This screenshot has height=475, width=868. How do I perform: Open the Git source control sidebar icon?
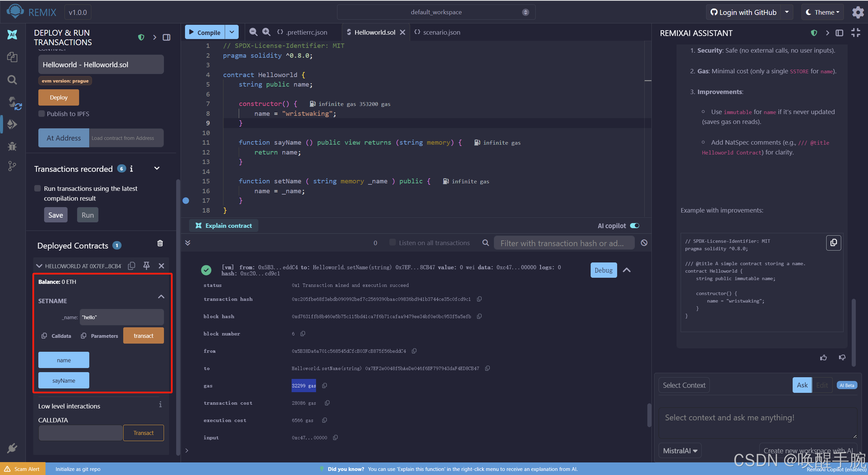point(12,166)
